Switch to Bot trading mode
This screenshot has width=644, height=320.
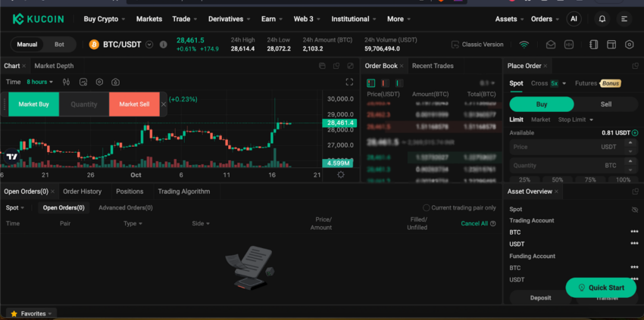(60, 45)
